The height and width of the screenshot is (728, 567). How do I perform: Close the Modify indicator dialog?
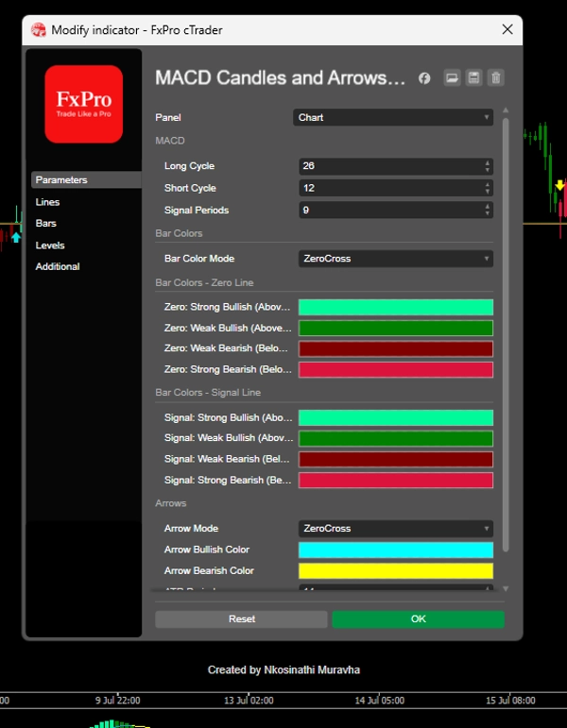pyautogui.click(x=507, y=29)
